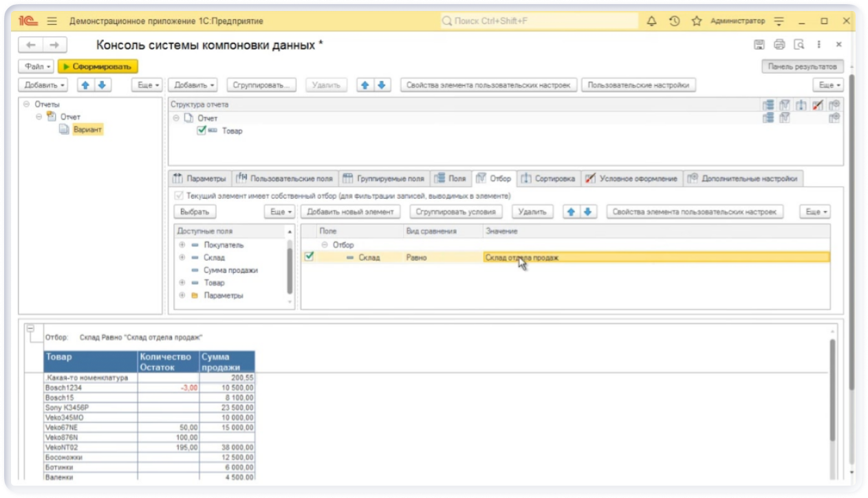
Task: Collapse Отчет node in Структура отчета
Action: (177, 118)
